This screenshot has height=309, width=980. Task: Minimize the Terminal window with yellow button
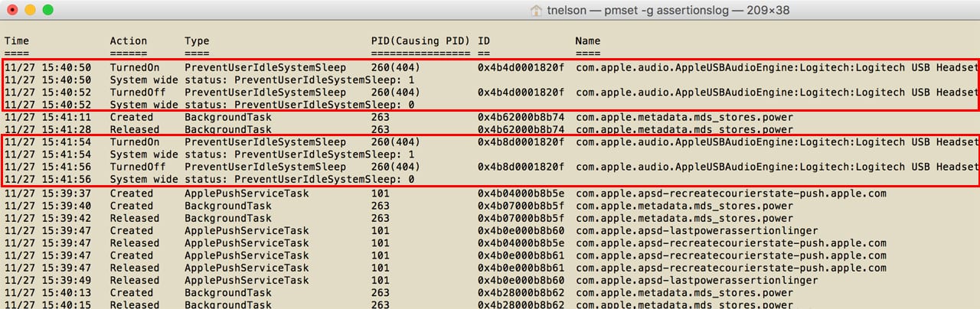pos(30,11)
